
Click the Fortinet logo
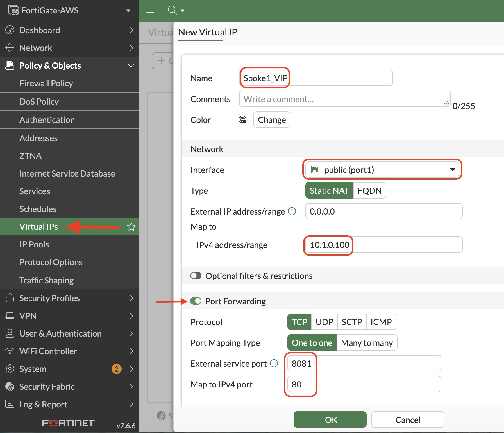point(68,423)
